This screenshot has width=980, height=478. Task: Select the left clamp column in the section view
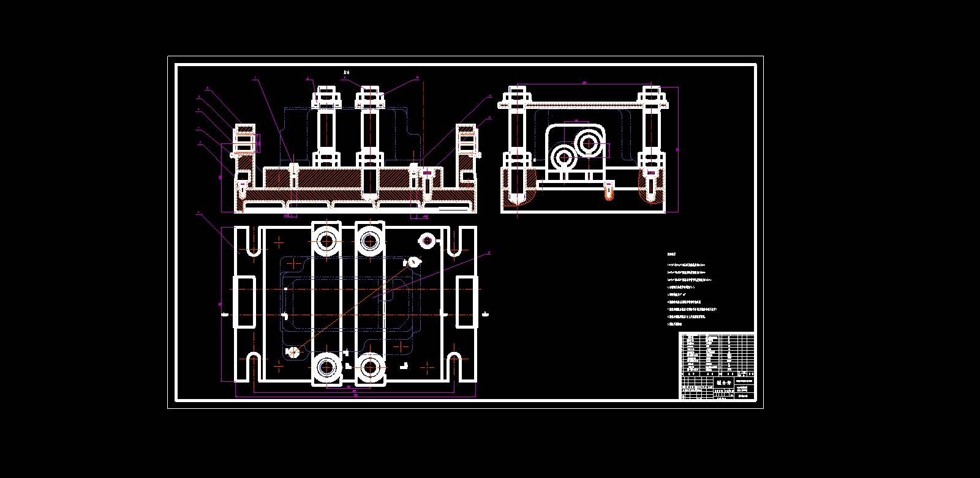(326, 132)
